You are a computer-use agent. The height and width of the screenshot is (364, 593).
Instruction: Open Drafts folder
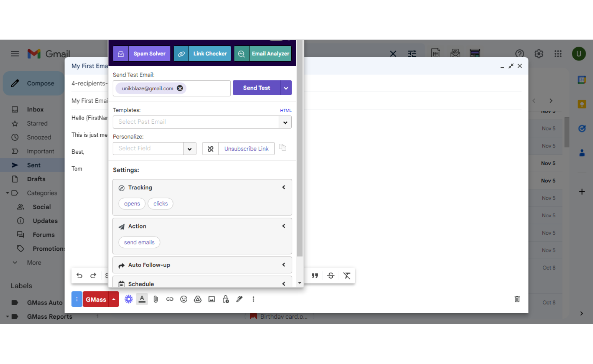point(36,179)
